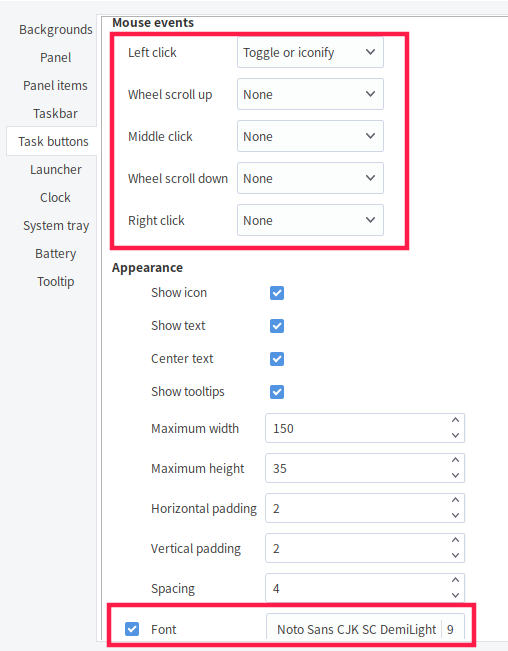The image size is (508, 651).
Task: Open the Middle click dropdown
Action: pos(310,136)
